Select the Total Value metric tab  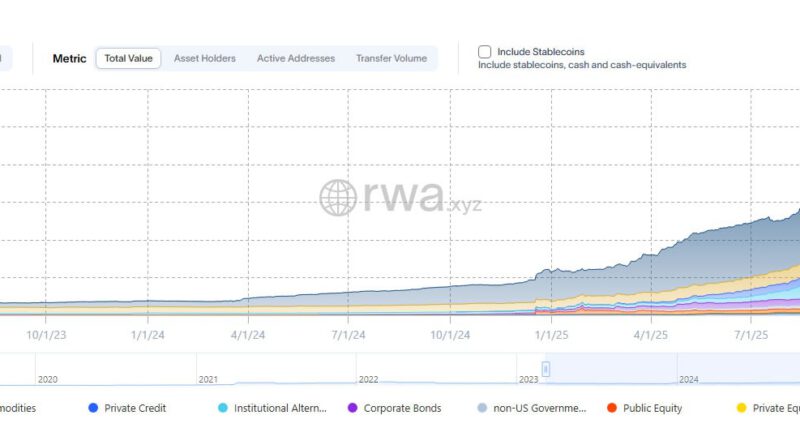coord(128,59)
